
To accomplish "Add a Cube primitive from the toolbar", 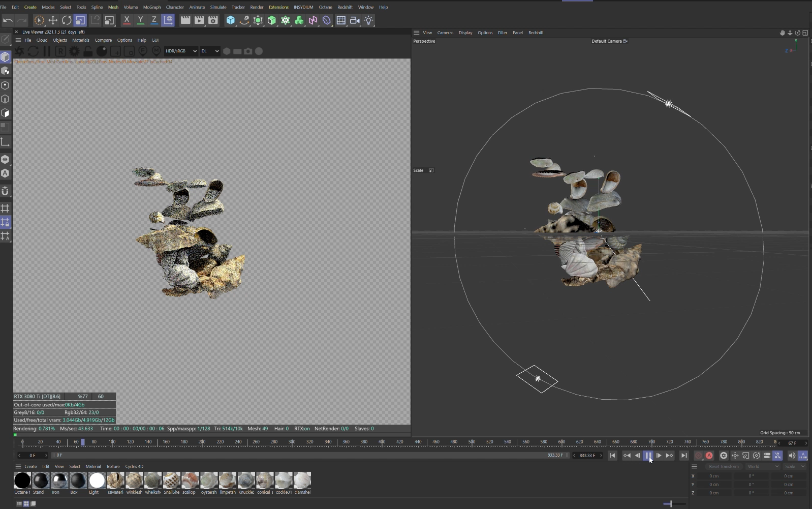I will (231, 20).
